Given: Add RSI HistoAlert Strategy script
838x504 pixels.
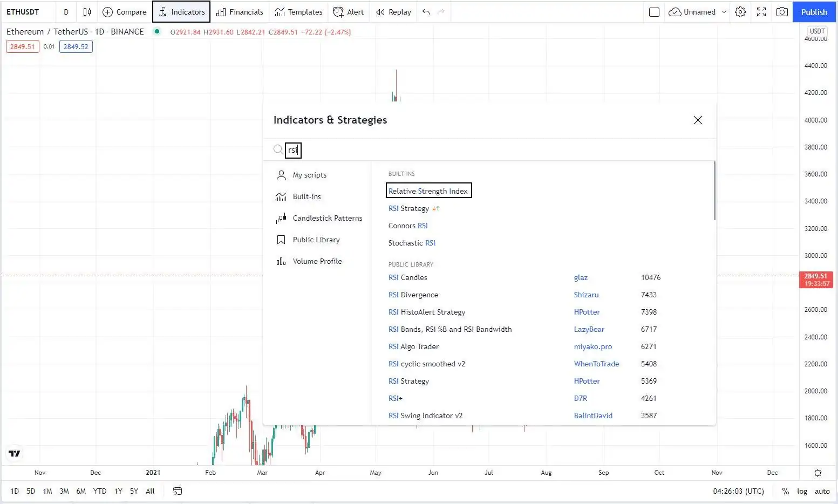Looking at the screenshot, I should pyautogui.click(x=427, y=312).
